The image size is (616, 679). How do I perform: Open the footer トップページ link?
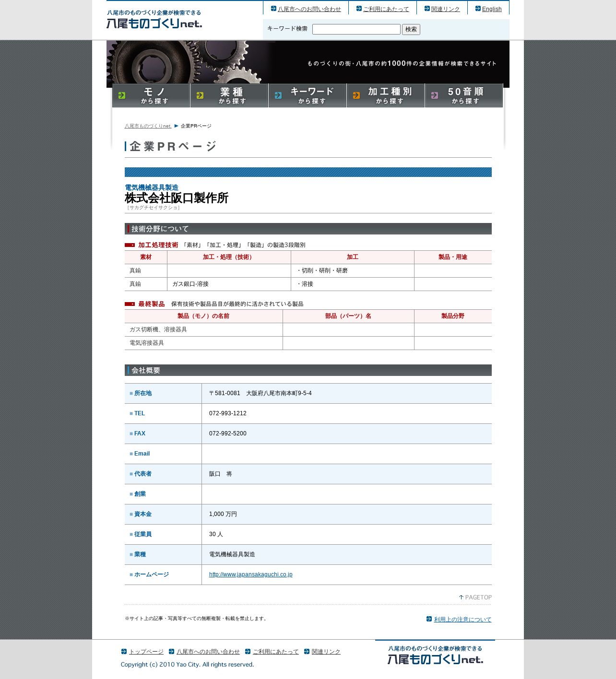pyautogui.click(x=146, y=652)
